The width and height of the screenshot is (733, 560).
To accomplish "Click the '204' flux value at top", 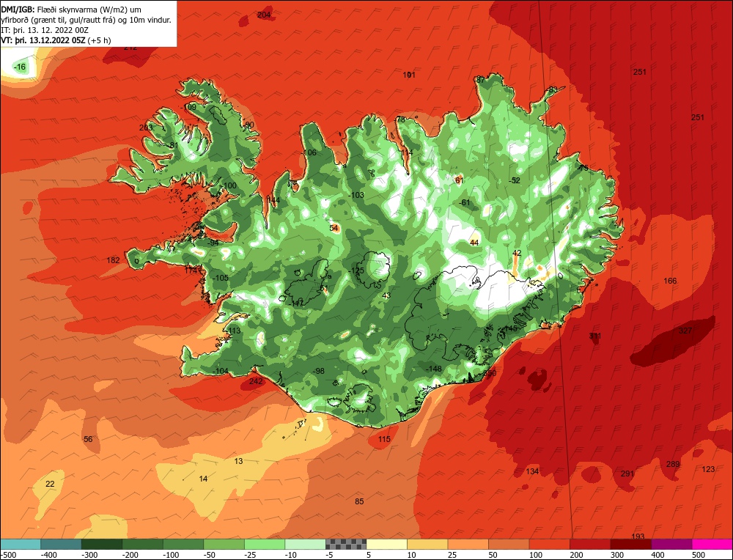I will (264, 15).
